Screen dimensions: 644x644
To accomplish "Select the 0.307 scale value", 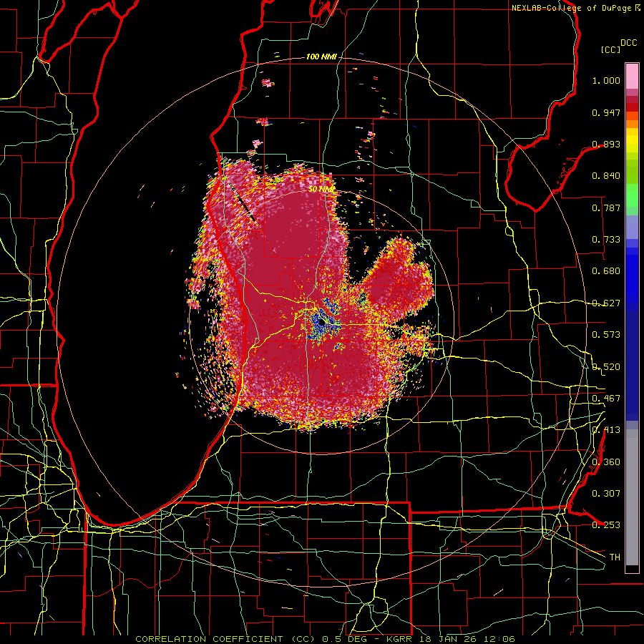I will tap(606, 494).
